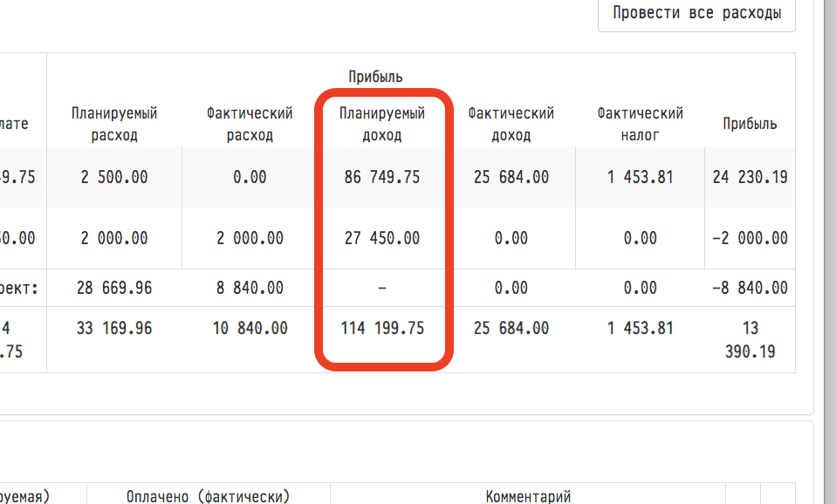Select the "Планируемый доход" column header
The height and width of the screenshot is (504, 836).
pyautogui.click(x=382, y=124)
